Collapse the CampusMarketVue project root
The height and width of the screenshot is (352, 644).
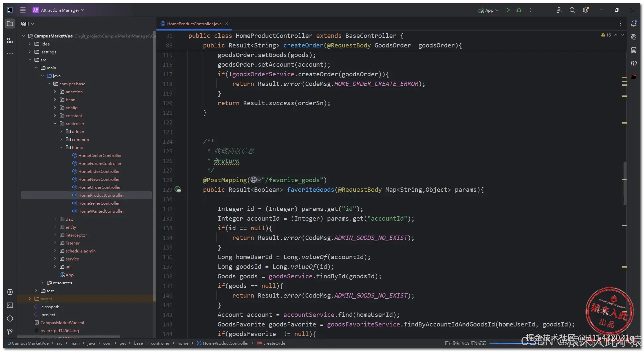(x=24, y=36)
